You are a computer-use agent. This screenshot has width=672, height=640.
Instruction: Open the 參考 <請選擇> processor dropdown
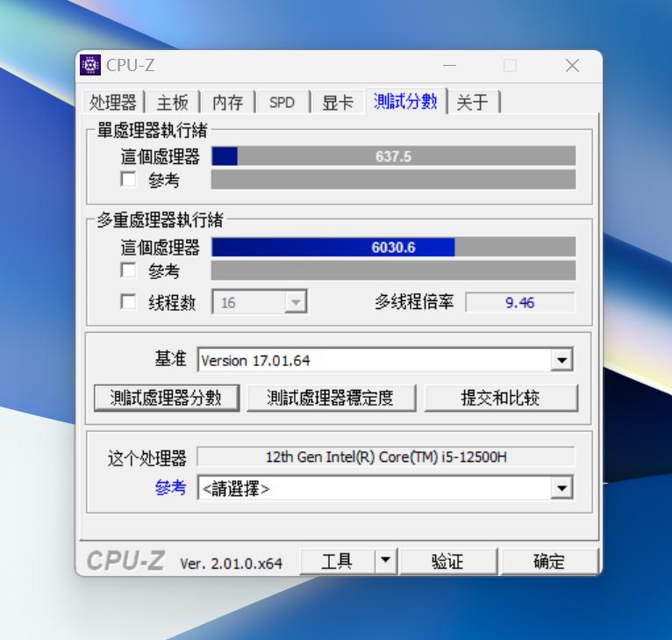pyautogui.click(x=561, y=488)
